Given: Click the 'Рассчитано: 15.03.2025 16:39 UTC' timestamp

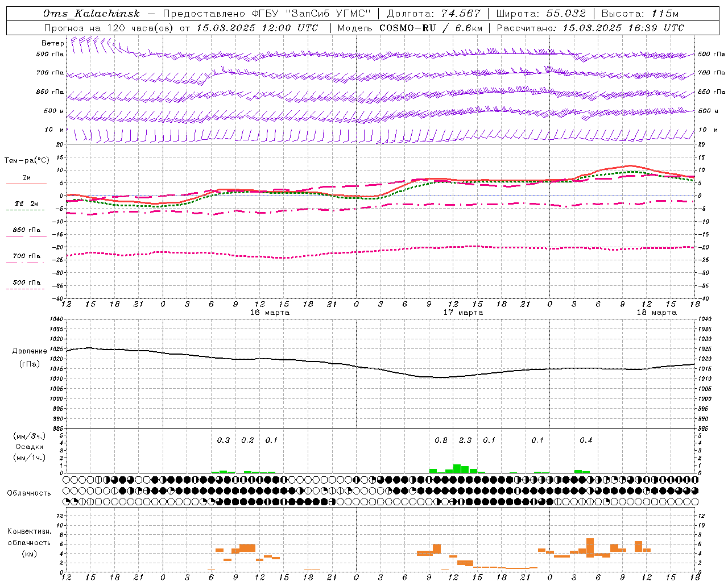Looking at the screenshot, I should click(x=590, y=28).
